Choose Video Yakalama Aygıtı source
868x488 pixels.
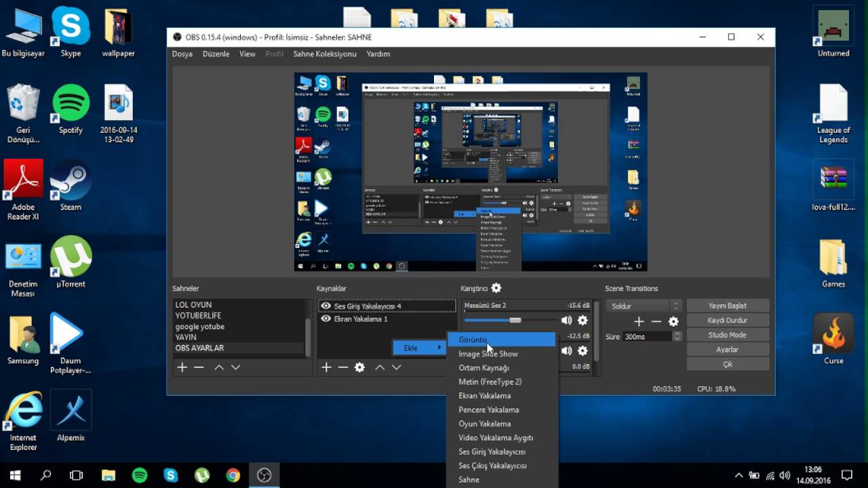click(x=502, y=438)
